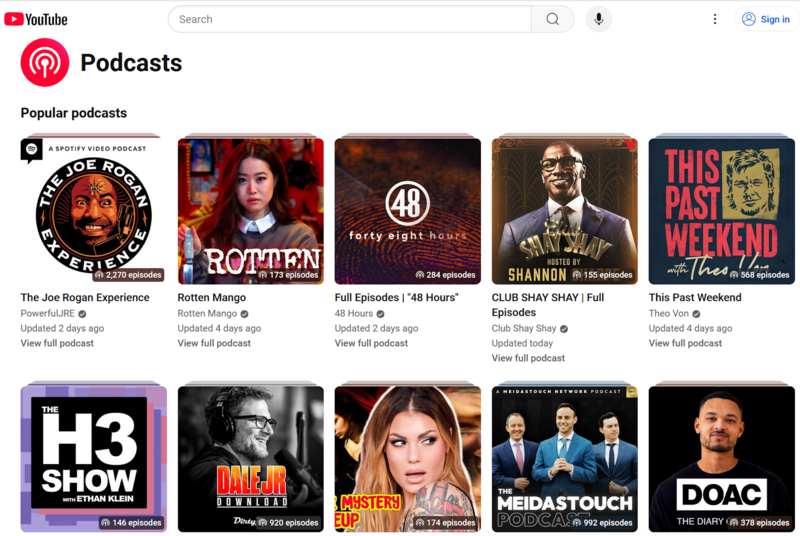Open the 48 Hours podcast thumbnail

click(x=408, y=211)
